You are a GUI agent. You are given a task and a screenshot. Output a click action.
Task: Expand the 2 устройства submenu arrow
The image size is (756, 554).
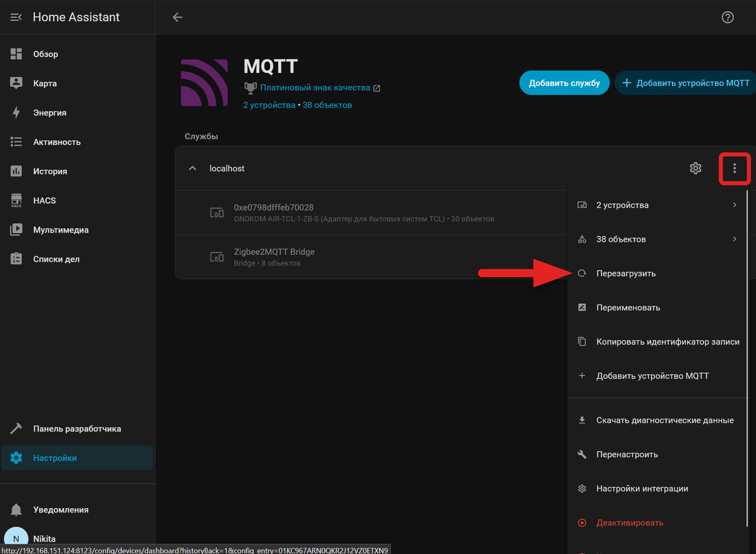pyautogui.click(x=734, y=205)
